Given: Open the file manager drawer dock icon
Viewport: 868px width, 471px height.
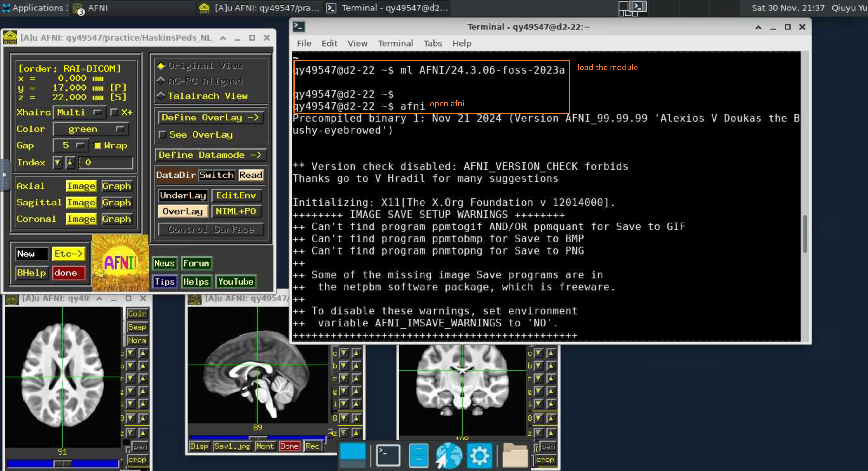Looking at the screenshot, I should pos(418,455).
